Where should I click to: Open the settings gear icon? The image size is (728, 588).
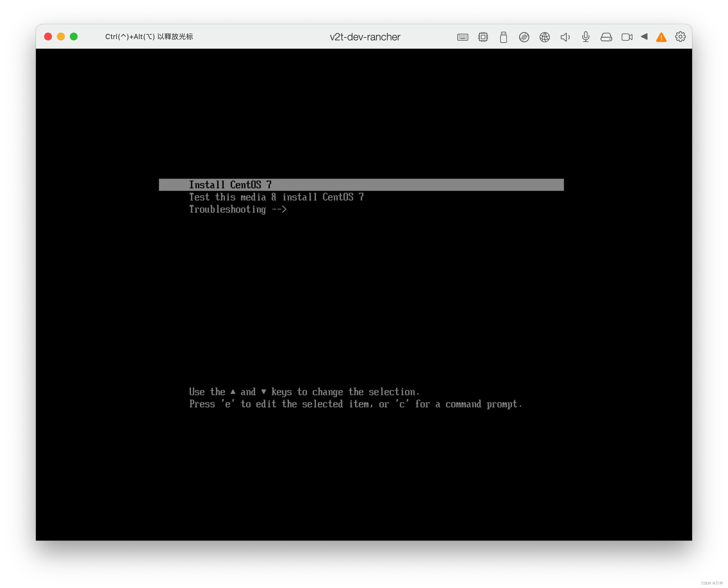pos(680,37)
